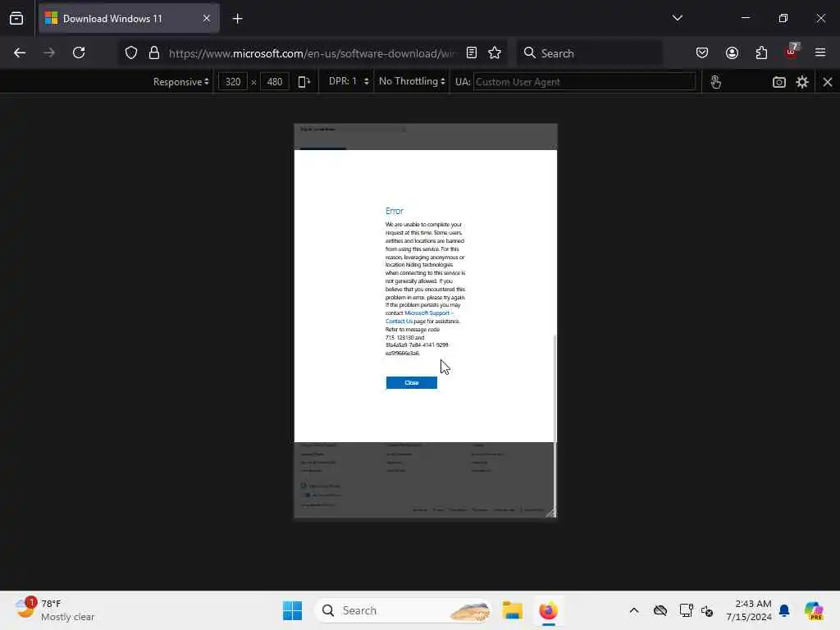Open the clock showing 2:43 AM
This screenshot has width=840, height=630.
pyautogui.click(x=748, y=610)
